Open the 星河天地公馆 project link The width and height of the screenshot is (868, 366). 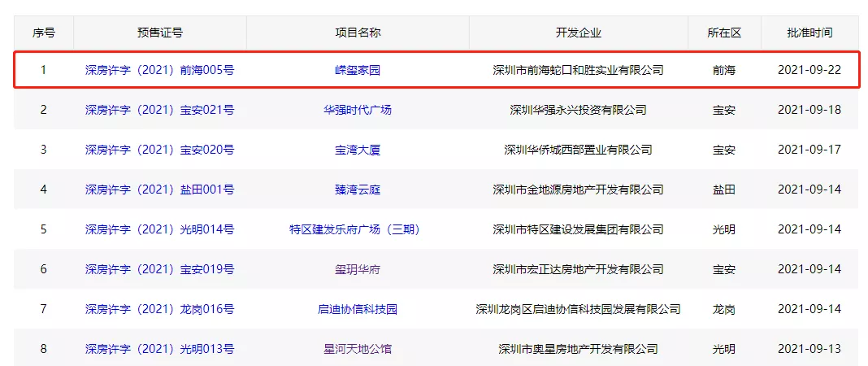tap(358, 349)
